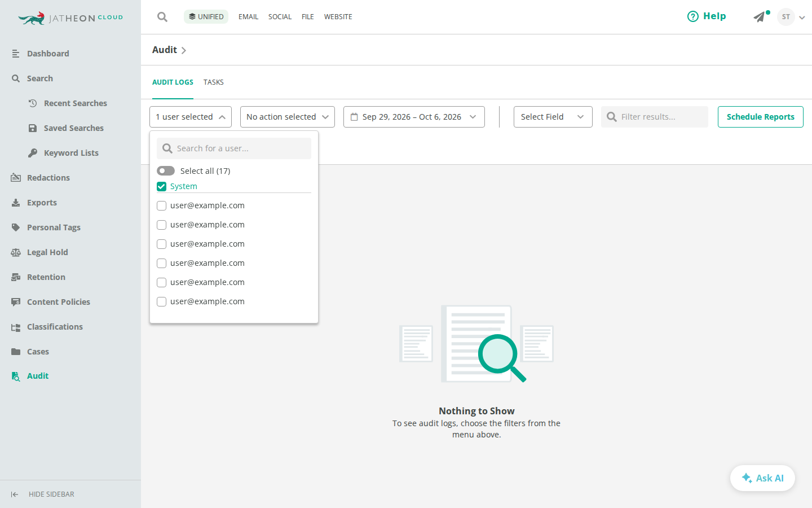Viewport: 812px width, 508px height.
Task: Check the third user@example.com checkbox
Action: (x=161, y=244)
